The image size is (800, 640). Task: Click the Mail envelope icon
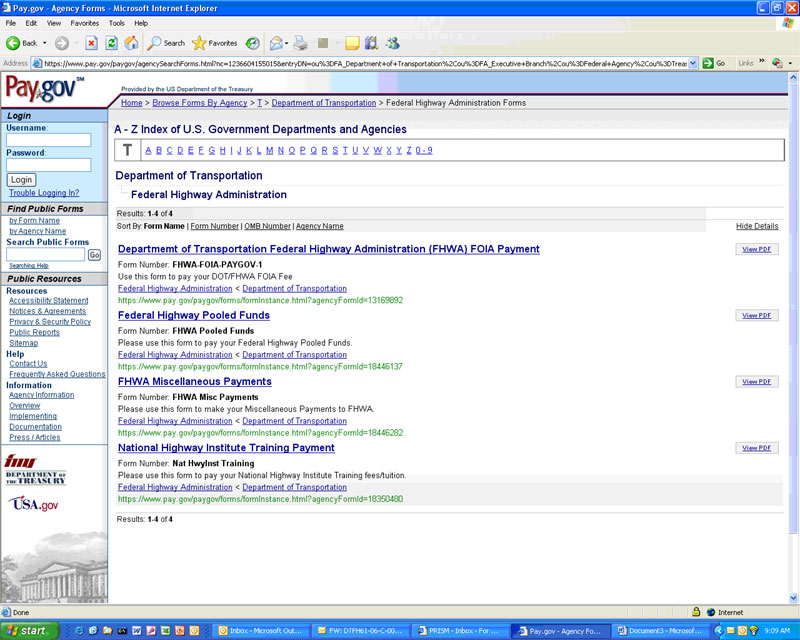coord(276,43)
